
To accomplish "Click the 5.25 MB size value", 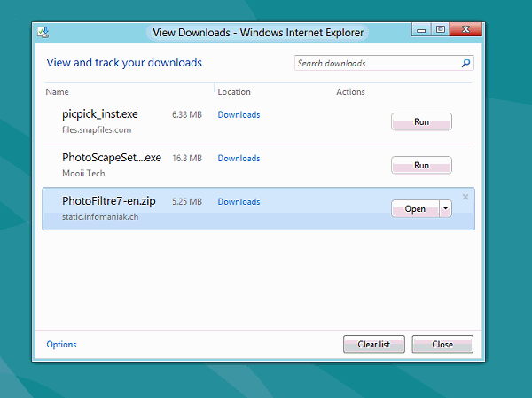I will [187, 201].
